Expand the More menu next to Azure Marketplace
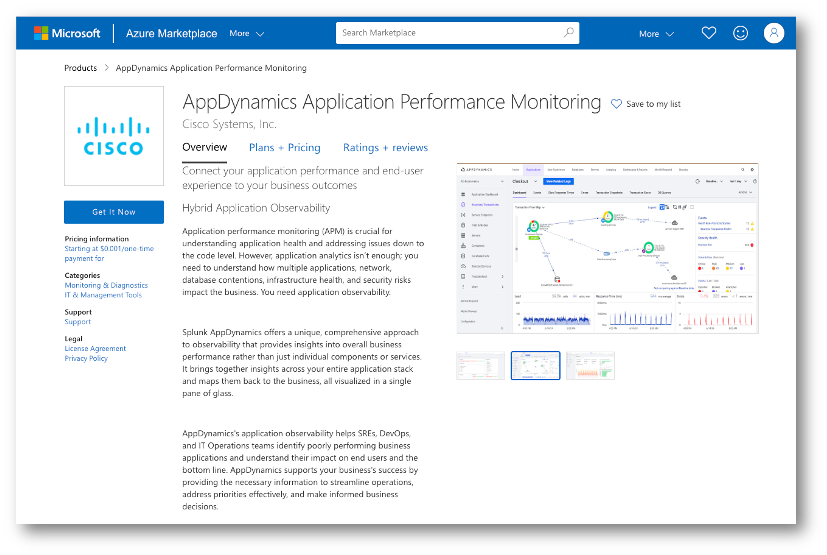The width and height of the screenshot is (827, 555). tap(246, 33)
